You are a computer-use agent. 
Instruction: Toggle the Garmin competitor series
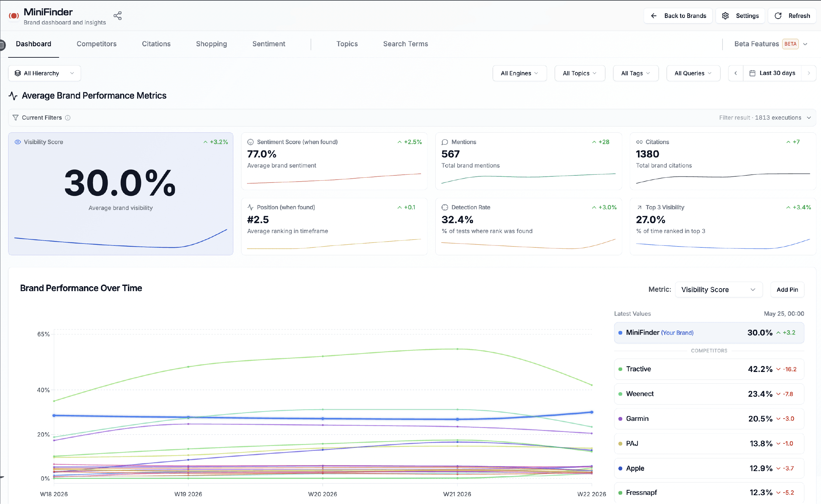click(709, 419)
